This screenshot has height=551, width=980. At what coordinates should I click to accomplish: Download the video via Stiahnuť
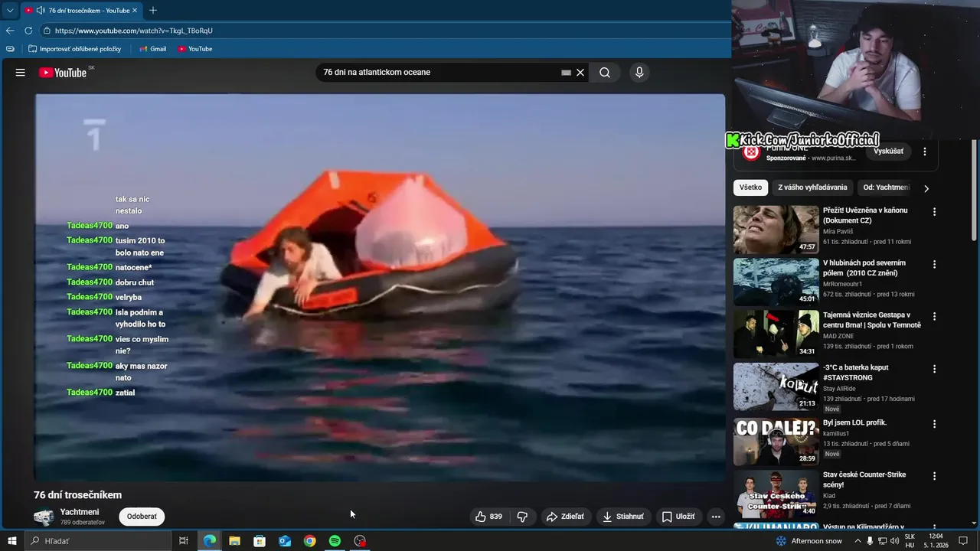tap(623, 517)
